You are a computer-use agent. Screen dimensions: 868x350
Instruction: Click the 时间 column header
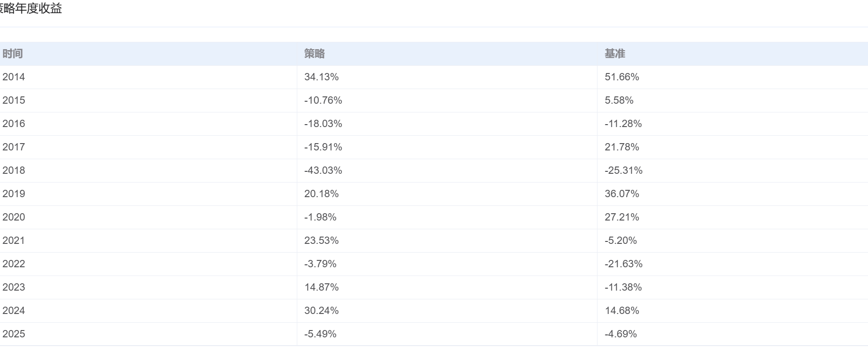(x=13, y=54)
